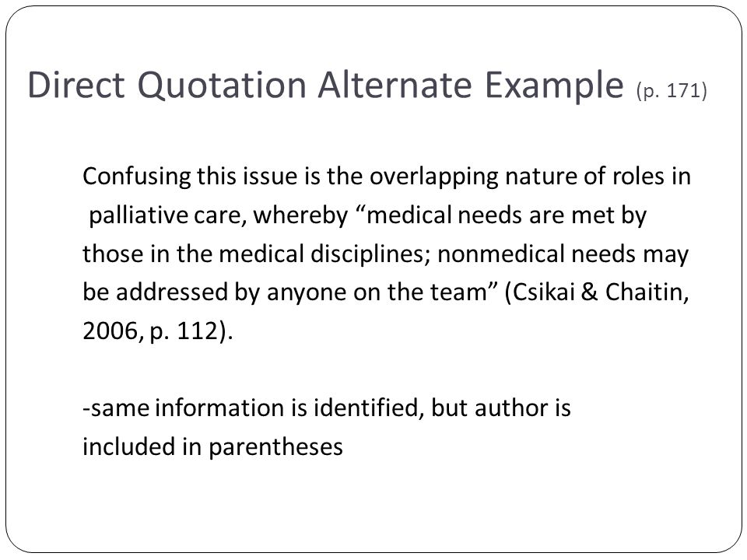Click the word 'Quotation' in the title
The image size is (747, 560).
(222, 86)
